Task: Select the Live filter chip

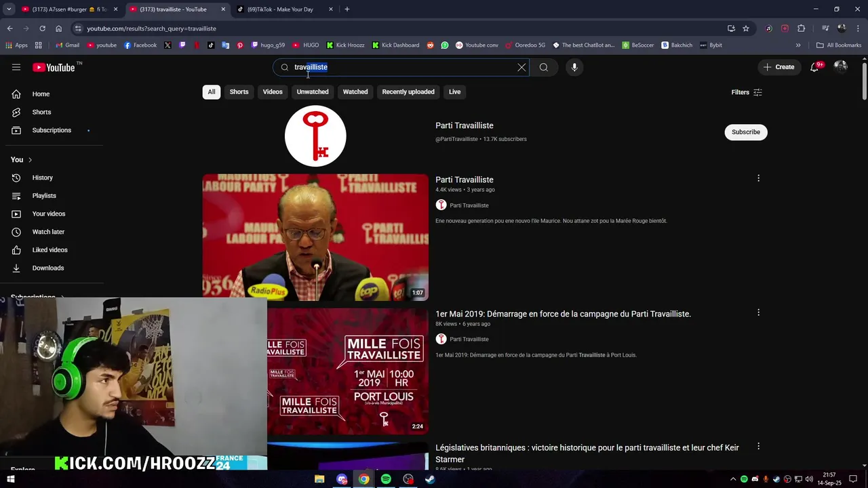Action: pyautogui.click(x=454, y=91)
